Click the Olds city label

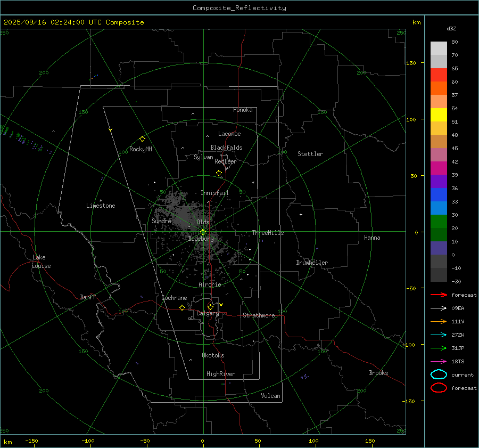tap(203, 222)
